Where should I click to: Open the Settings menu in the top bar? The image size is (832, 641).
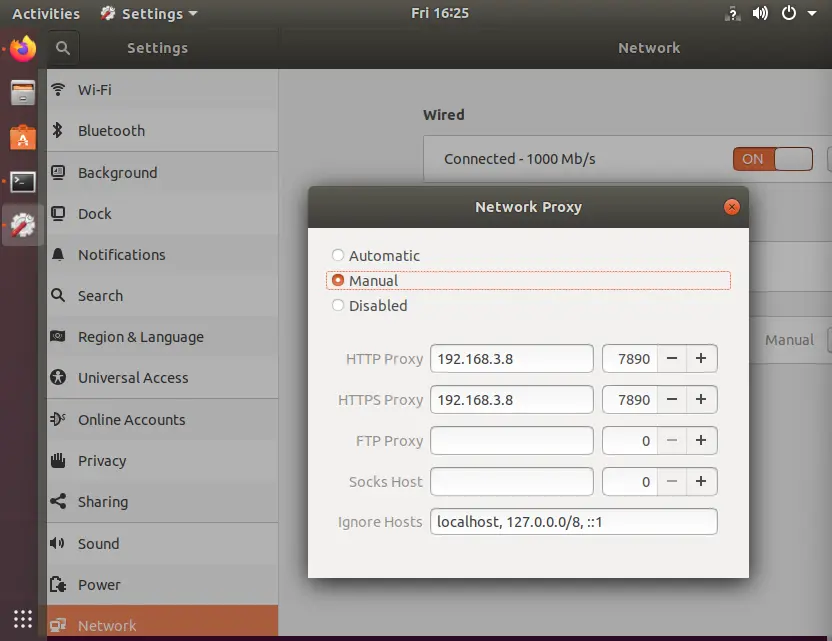pos(148,13)
